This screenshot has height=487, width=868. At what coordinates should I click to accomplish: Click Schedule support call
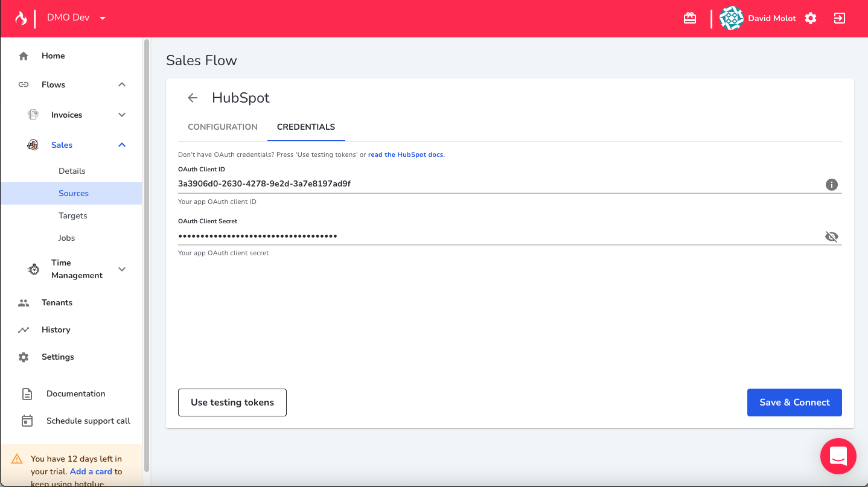tap(88, 421)
